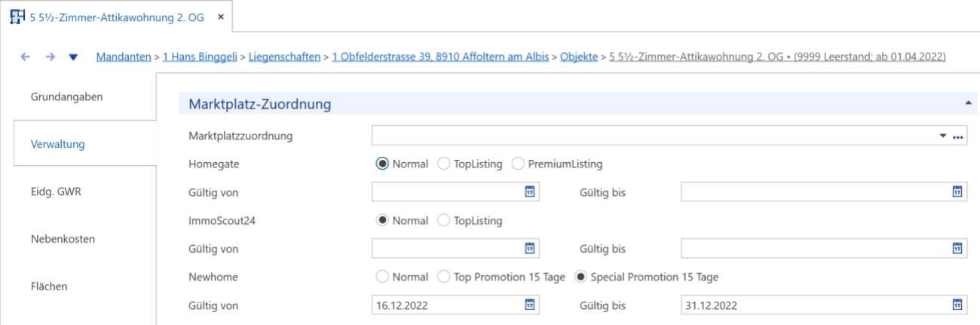Open calendar for Homegate Gültig bis

point(957,192)
